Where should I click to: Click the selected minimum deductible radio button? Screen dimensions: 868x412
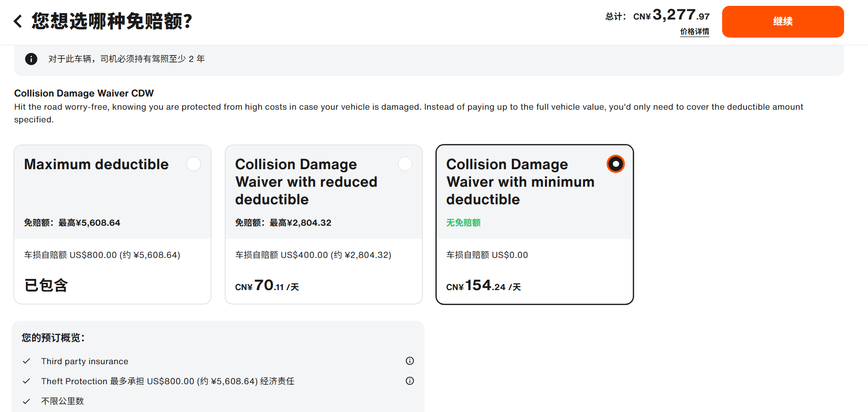(x=616, y=164)
